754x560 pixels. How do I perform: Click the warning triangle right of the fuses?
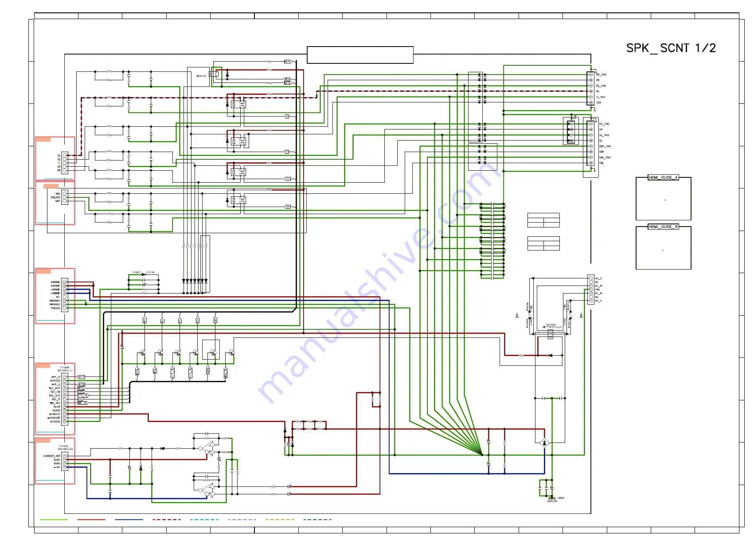581,315
